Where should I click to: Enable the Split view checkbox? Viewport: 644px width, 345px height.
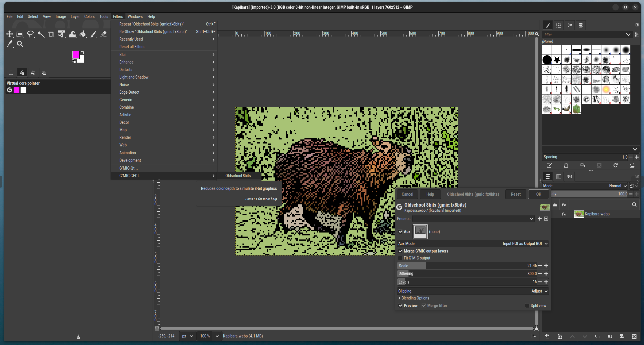click(527, 306)
